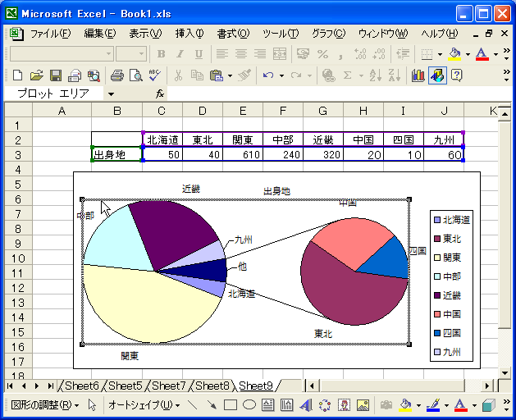This screenshot has height=420, width=516.
Task: Click the New workbook icon
Action: 17,75
